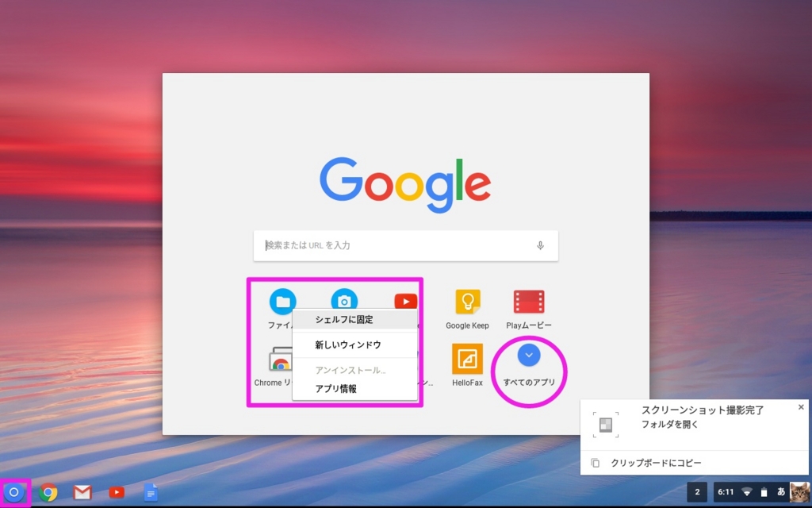Open Google Docs from the shelf
Image resolution: width=812 pixels, height=508 pixels.
click(151, 492)
